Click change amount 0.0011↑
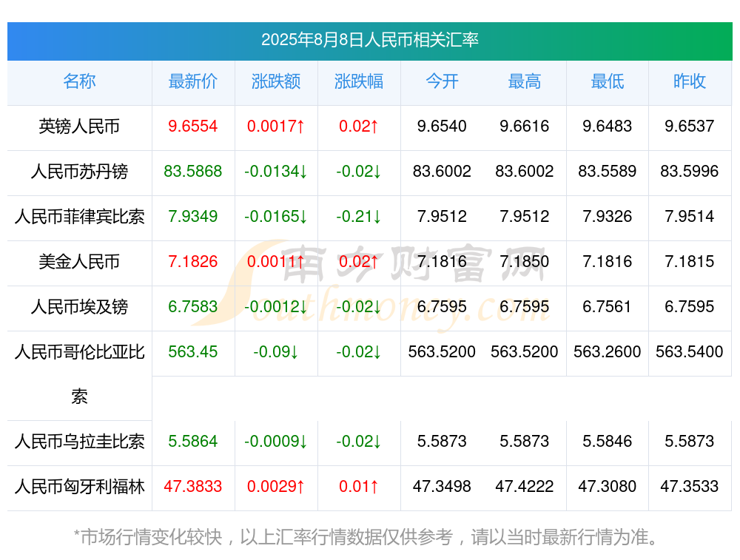This screenshot has width=740, height=560. (276, 261)
